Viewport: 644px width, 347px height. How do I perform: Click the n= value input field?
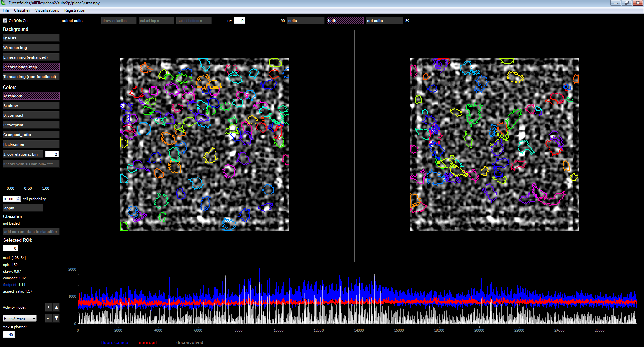(x=239, y=20)
